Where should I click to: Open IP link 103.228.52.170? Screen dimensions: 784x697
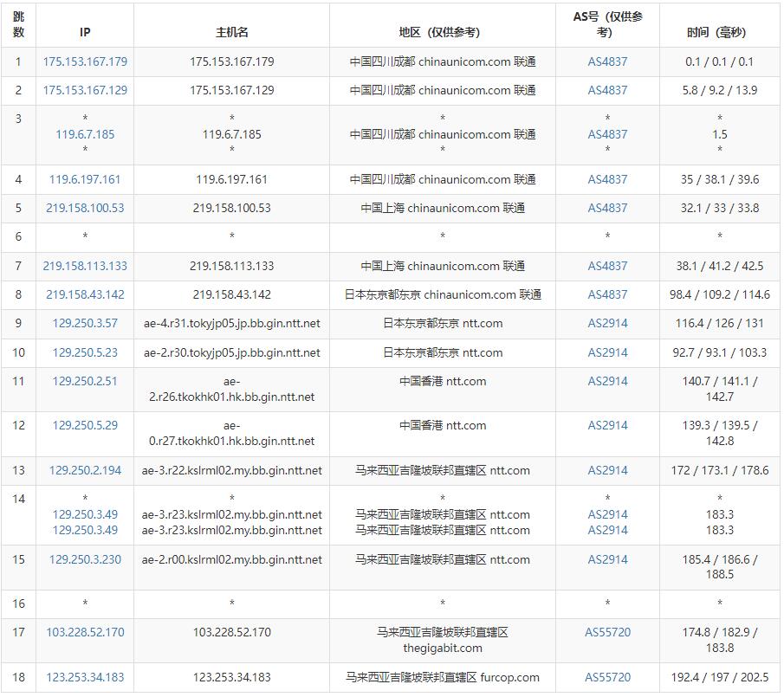click(x=85, y=632)
